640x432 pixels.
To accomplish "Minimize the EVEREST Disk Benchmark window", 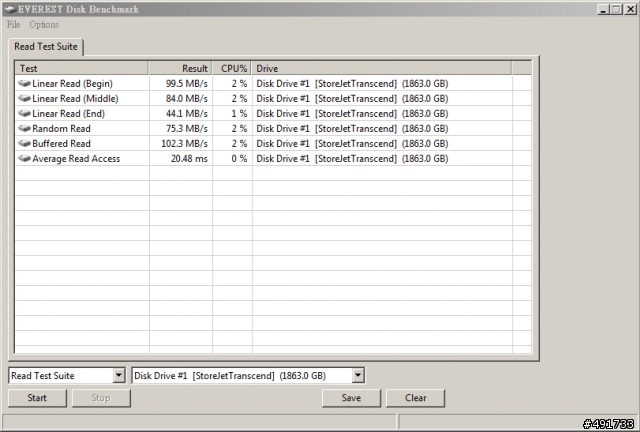I will [603, 9].
